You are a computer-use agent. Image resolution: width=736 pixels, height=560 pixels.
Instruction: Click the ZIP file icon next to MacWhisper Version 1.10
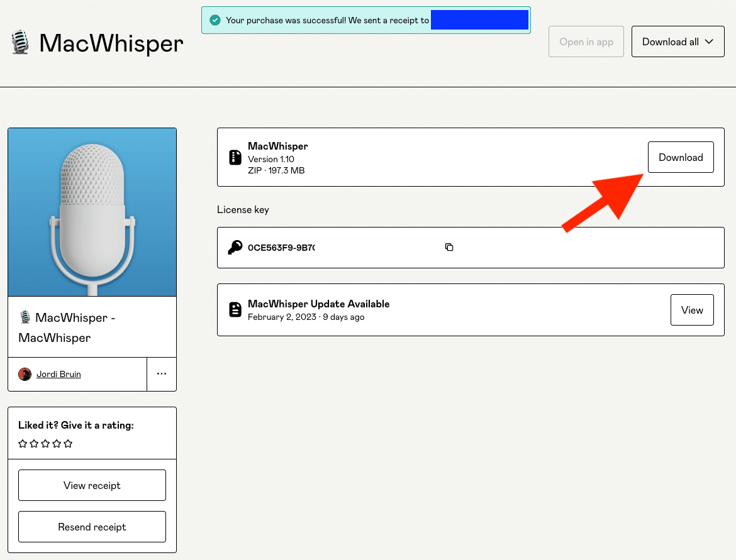[x=235, y=157]
